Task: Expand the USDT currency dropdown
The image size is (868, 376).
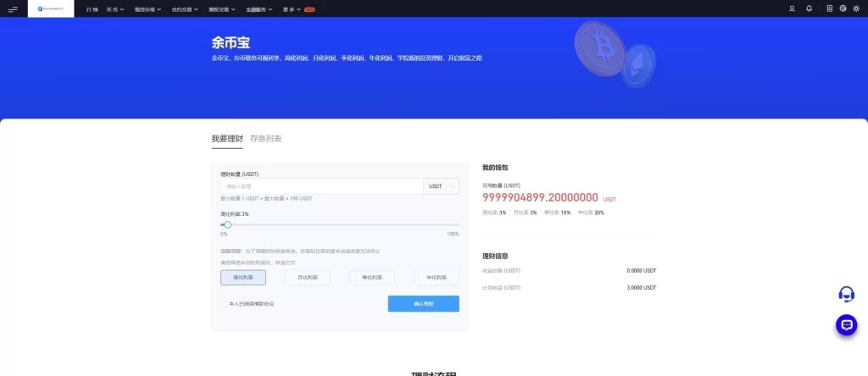Action: 441,186
